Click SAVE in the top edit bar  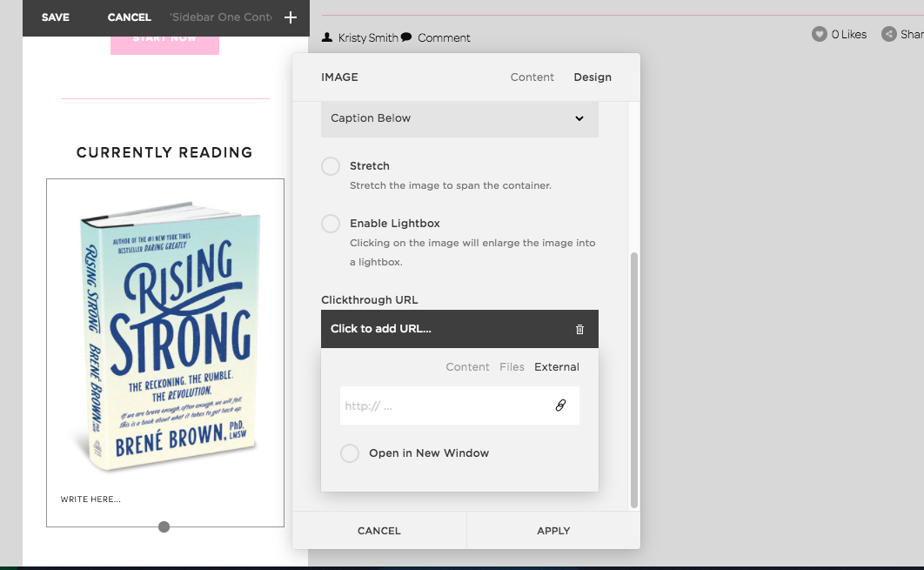(x=56, y=17)
